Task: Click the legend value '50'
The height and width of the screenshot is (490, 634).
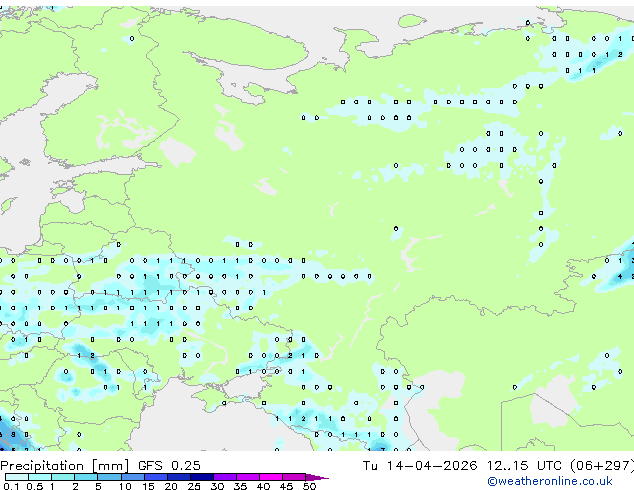Action: point(309,486)
